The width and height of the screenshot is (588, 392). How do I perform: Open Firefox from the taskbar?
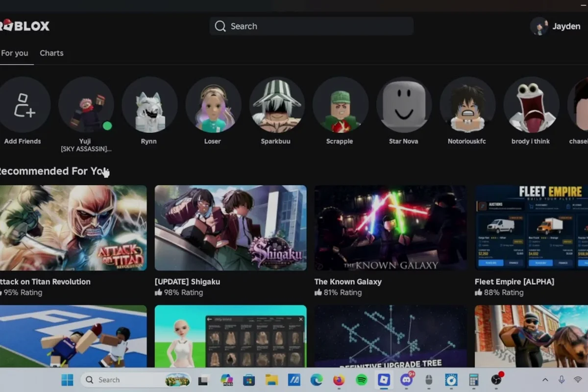pyautogui.click(x=339, y=380)
